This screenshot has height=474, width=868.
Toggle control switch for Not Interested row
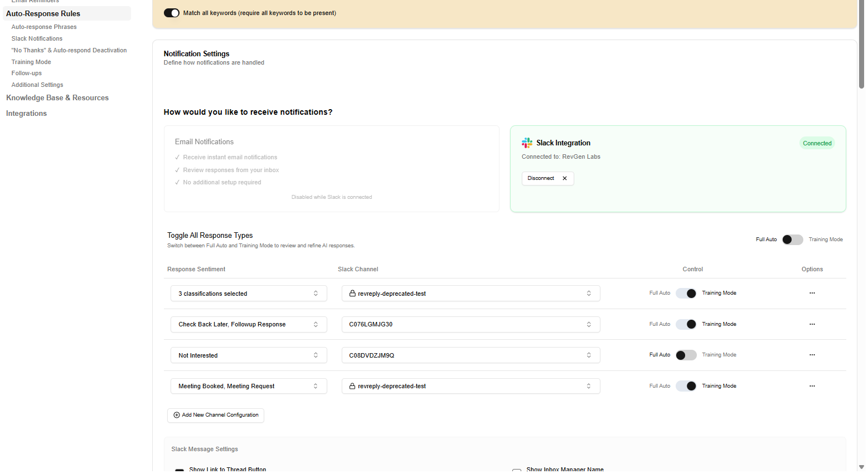[x=686, y=355]
